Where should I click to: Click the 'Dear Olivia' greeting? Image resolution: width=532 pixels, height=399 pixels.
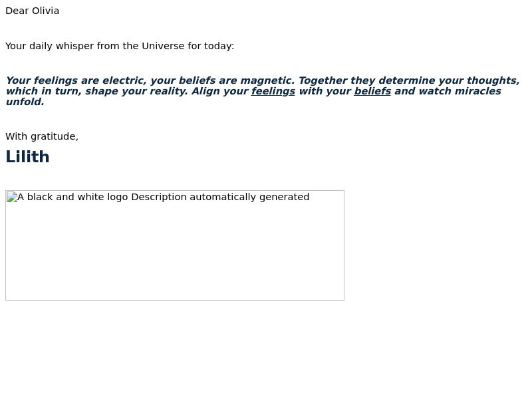(32, 11)
